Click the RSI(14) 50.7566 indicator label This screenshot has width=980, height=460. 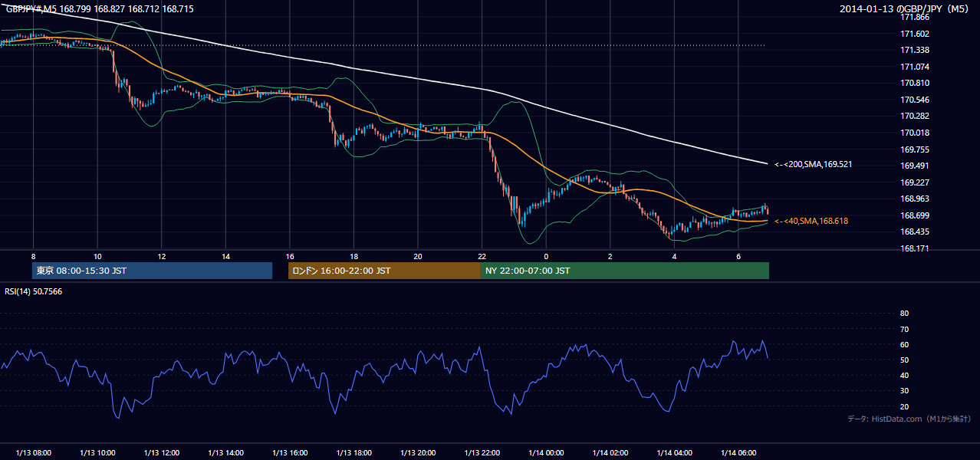34,292
